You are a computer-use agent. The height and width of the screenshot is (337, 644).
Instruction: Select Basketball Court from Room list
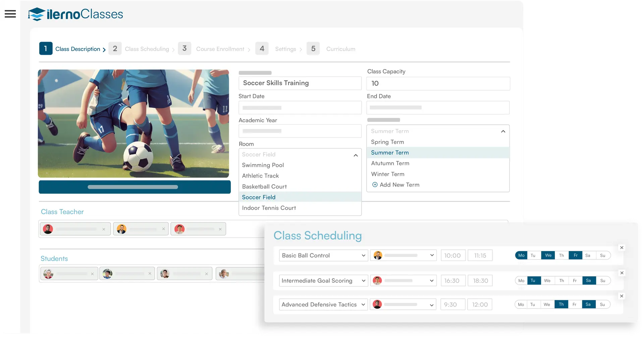(300, 187)
